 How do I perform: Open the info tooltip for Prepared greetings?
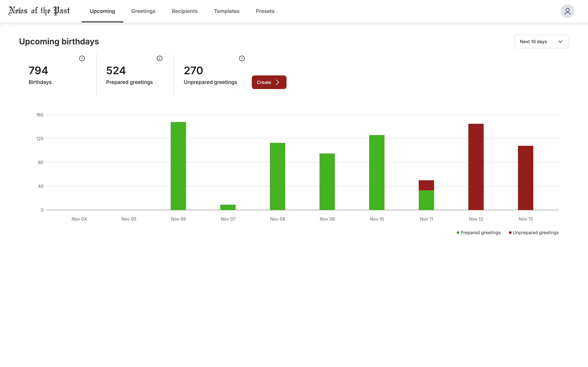[x=160, y=58]
